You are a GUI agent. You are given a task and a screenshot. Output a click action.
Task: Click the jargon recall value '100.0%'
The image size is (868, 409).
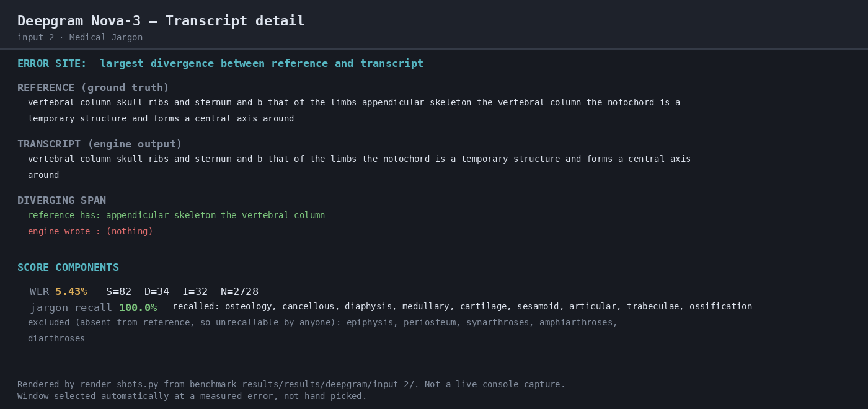(x=138, y=308)
